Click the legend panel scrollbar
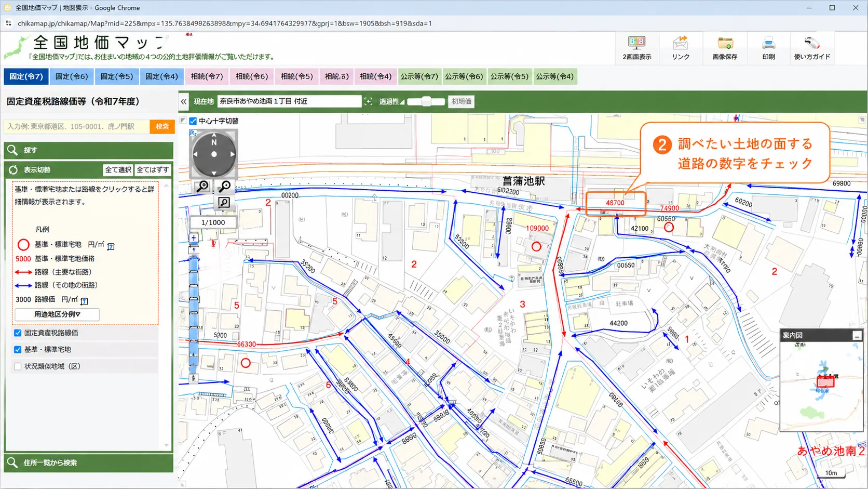 point(166,315)
